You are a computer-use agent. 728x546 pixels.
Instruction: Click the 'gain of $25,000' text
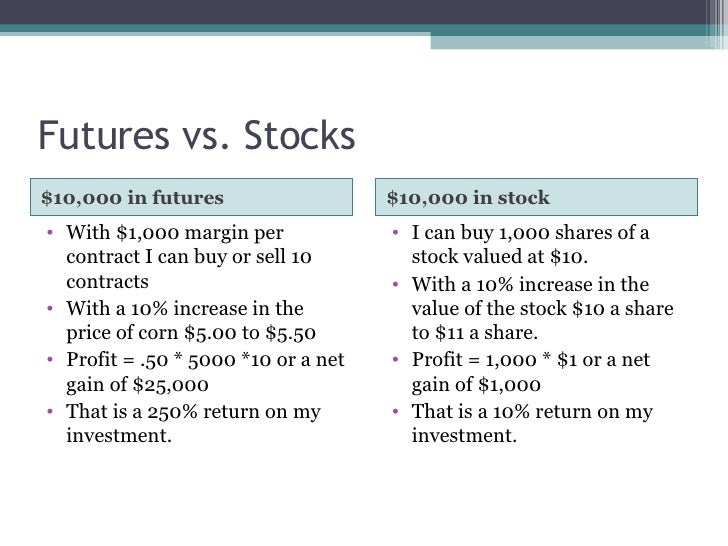(x=137, y=384)
